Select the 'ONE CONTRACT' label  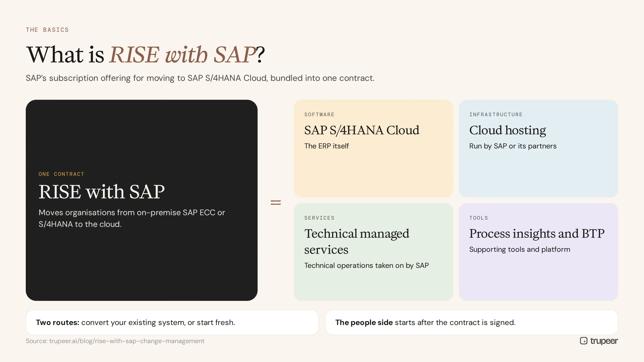click(x=62, y=174)
